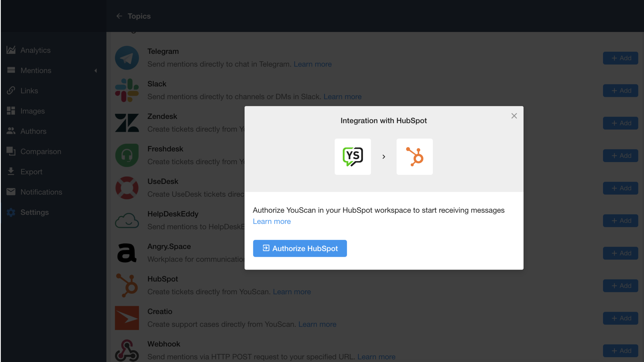Click the HelpDeskEddy cloud icon
Image resolution: width=644 pixels, height=362 pixels.
point(127,220)
